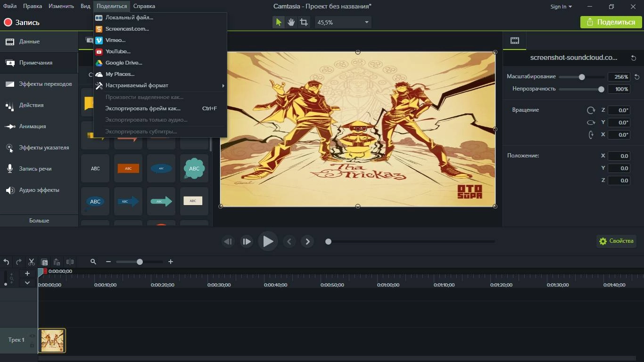Zoom out the timeline with minus
The height and width of the screenshot is (362, 644).
coord(108,262)
